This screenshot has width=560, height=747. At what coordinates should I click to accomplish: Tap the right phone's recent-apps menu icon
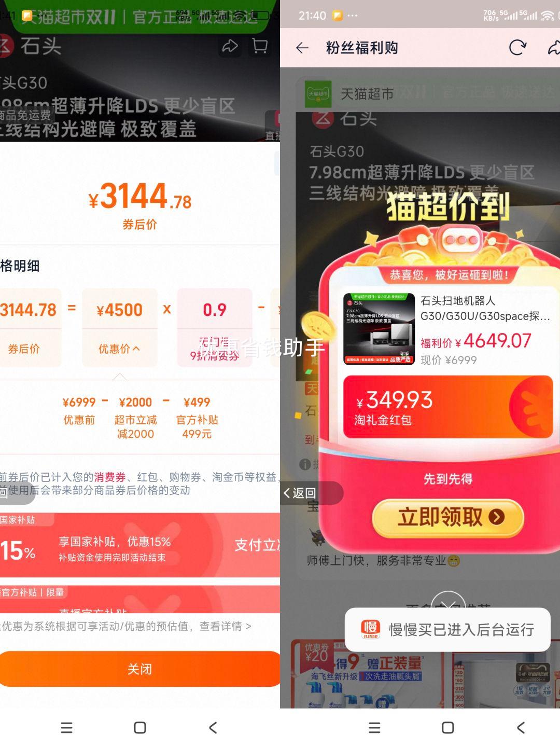tap(374, 728)
